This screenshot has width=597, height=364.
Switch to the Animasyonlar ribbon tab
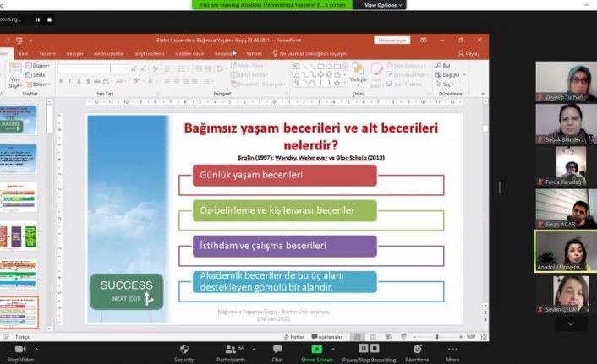click(x=109, y=52)
